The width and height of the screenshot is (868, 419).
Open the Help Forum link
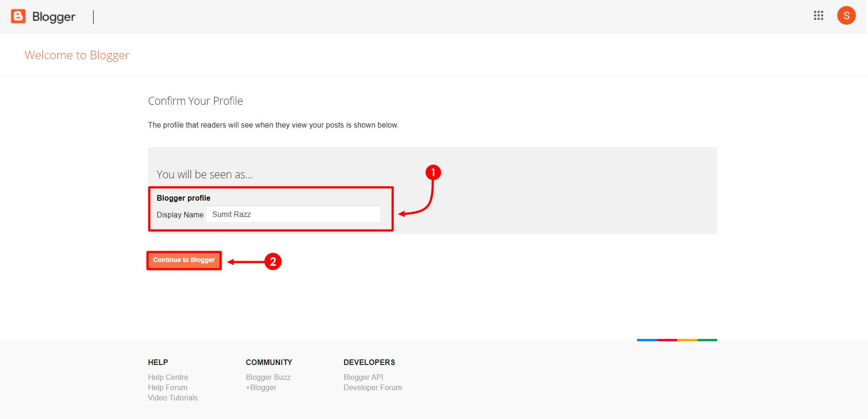click(168, 387)
